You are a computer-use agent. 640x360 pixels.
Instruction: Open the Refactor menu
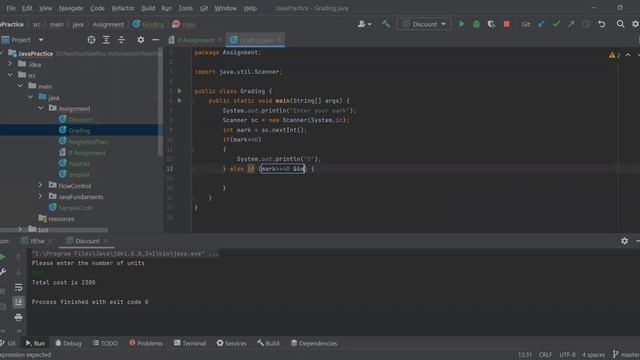coord(123,8)
